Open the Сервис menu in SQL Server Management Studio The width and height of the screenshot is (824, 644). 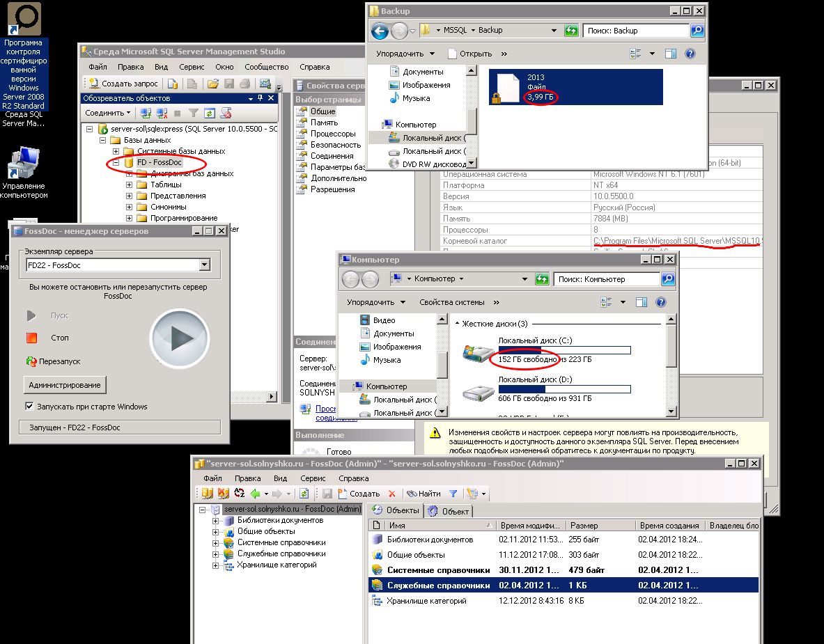click(192, 67)
